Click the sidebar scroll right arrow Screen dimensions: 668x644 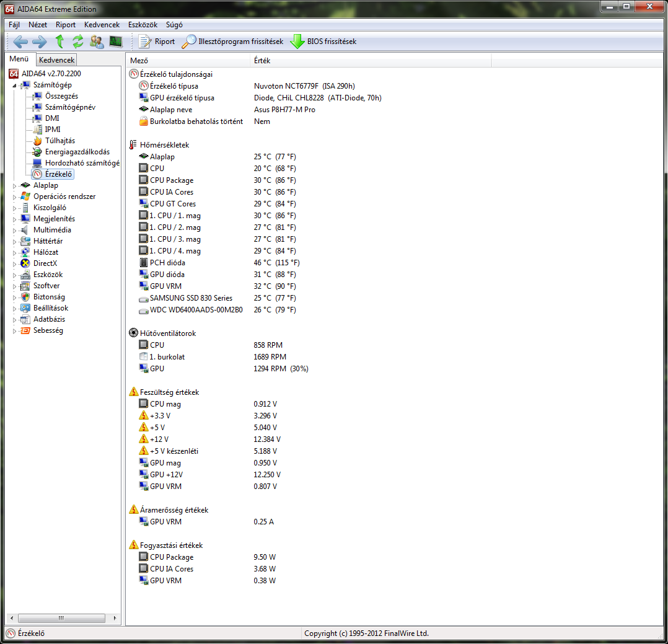click(115, 618)
